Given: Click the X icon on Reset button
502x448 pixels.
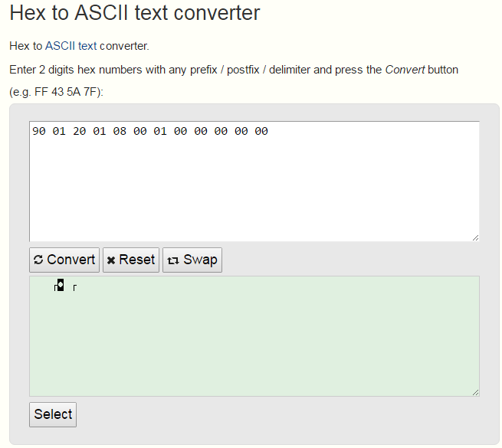Looking at the screenshot, I should (111, 260).
